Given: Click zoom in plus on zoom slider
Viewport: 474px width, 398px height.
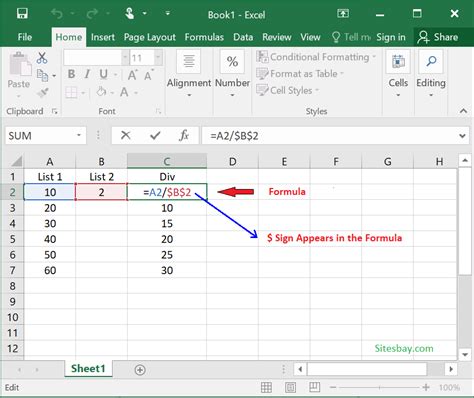Looking at the screenshot, I should [426, 387].
